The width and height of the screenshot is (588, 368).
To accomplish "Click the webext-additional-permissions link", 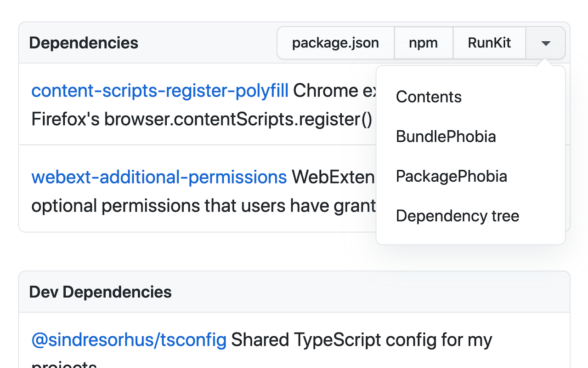I will (159, 177).
